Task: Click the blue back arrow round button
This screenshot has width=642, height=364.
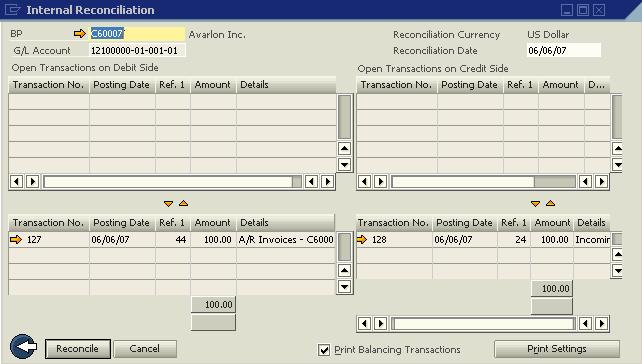Action: click(23, 347)
